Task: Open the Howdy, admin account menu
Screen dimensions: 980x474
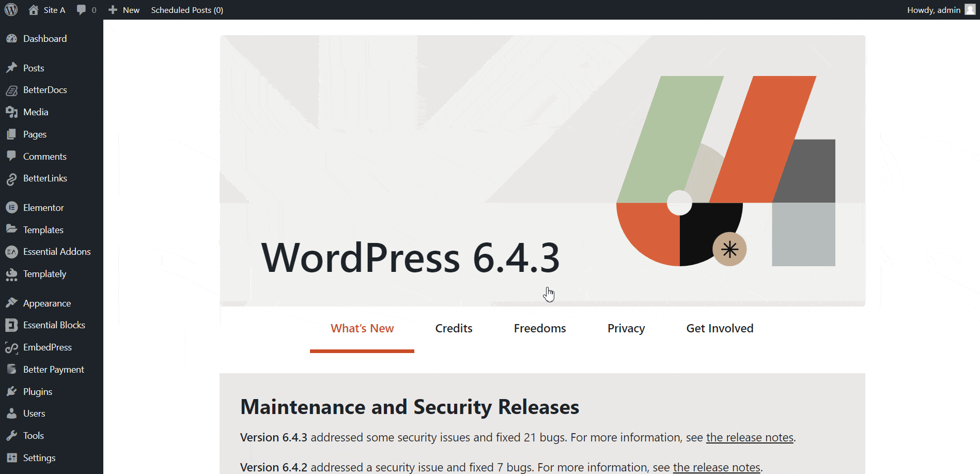Action: tap(934, 9)
